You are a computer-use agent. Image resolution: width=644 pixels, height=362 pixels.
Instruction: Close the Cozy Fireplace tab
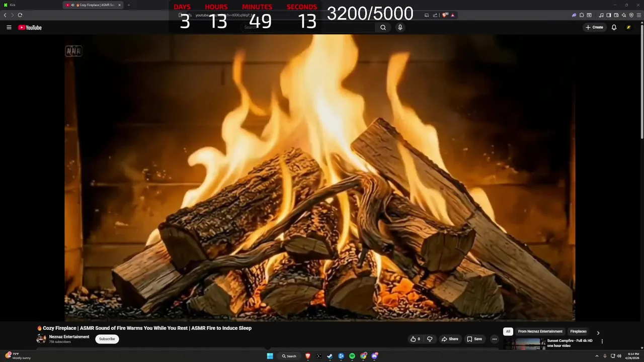point(119,5)
